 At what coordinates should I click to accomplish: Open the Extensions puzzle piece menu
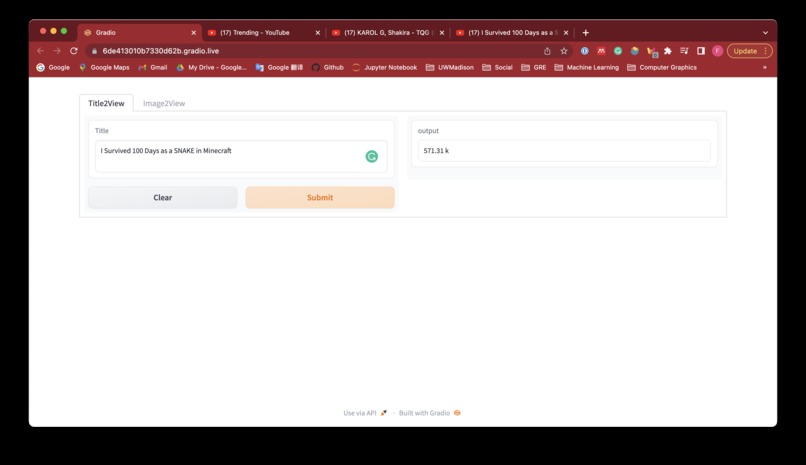coord(668,51)
